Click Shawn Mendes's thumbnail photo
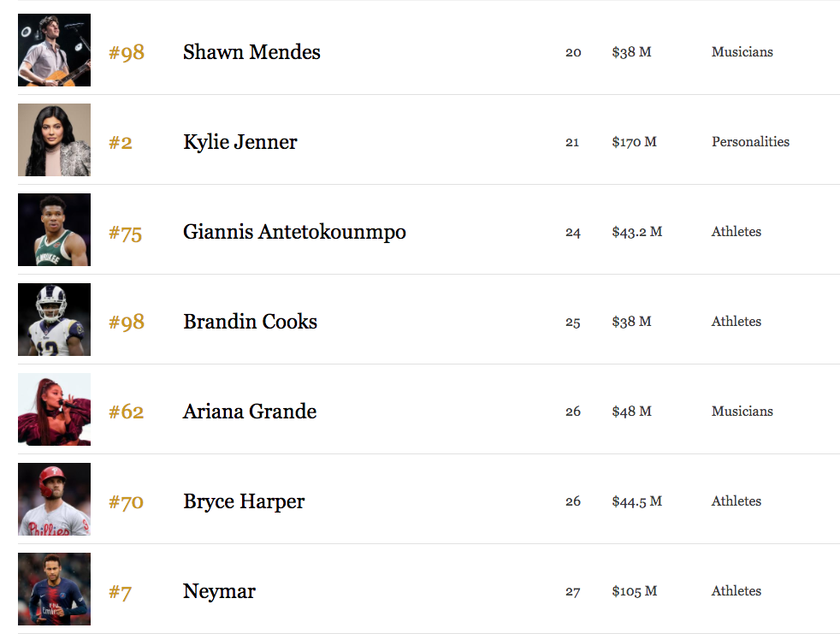Viewport: 840px width, 634px height. pyautogui.click(x=54, y=50)
